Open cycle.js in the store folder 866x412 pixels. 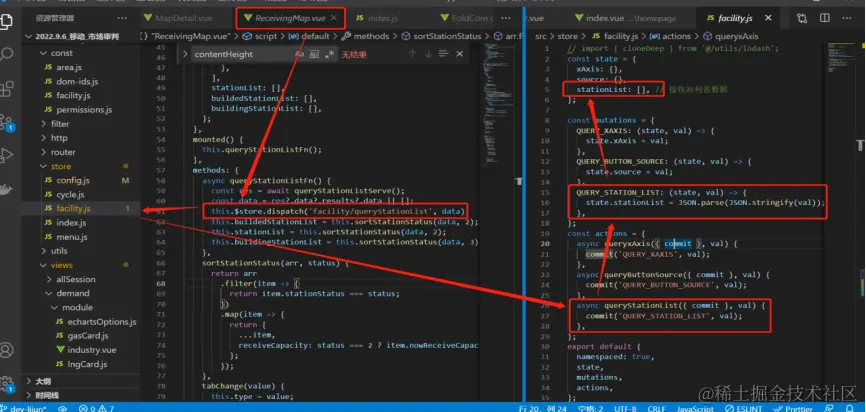click(x=70, y=194)
